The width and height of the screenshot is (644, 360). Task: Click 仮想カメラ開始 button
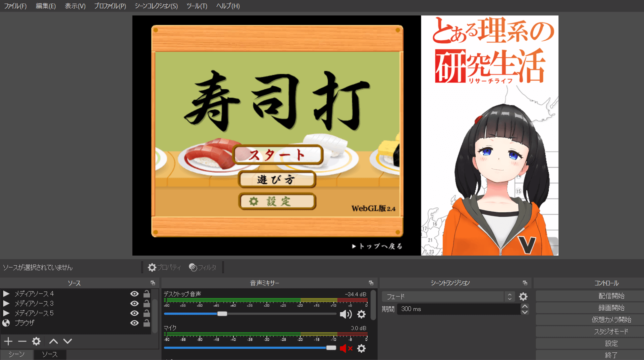click(611, 320)
